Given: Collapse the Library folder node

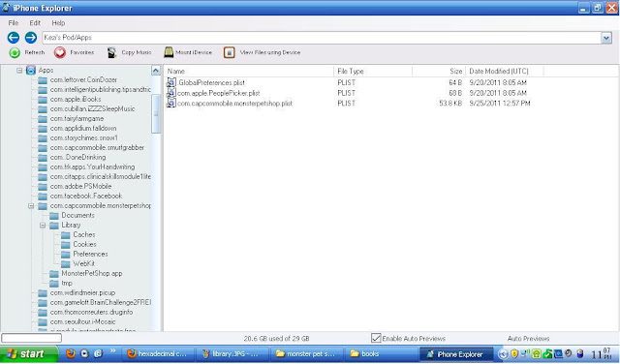Looking at the screenshot, I should click(x=43, y=226).
